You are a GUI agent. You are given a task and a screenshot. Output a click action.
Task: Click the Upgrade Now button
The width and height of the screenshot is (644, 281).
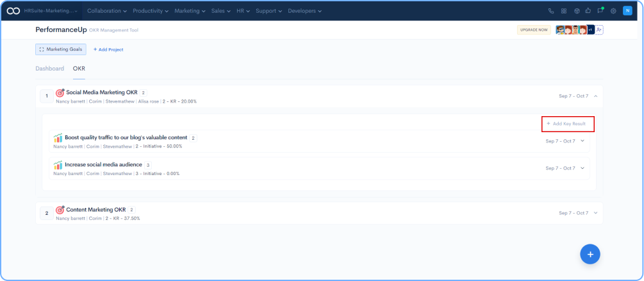(x=534, y=30)
